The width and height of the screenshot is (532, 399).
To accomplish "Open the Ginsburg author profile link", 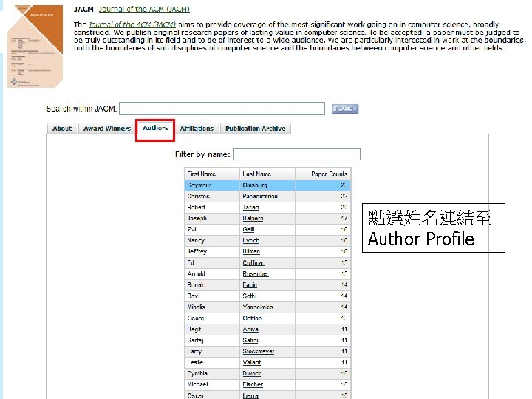I will [255, 185].
